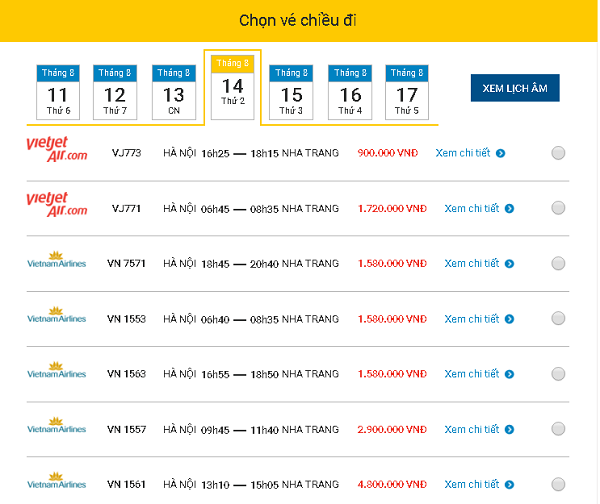Viewport: 600px width, 504px height.
Task: Click Vietnam Airlines logo for flight VN 1553
Action: coord(57,318)
